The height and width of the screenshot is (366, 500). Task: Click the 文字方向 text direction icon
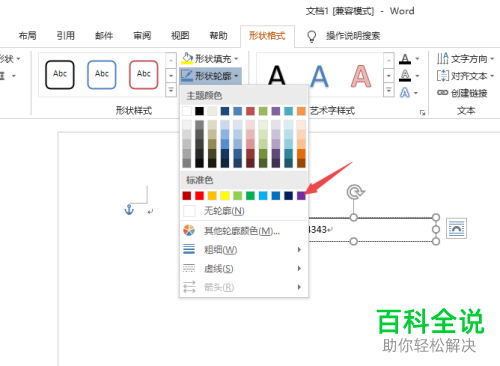click(443, 59)
